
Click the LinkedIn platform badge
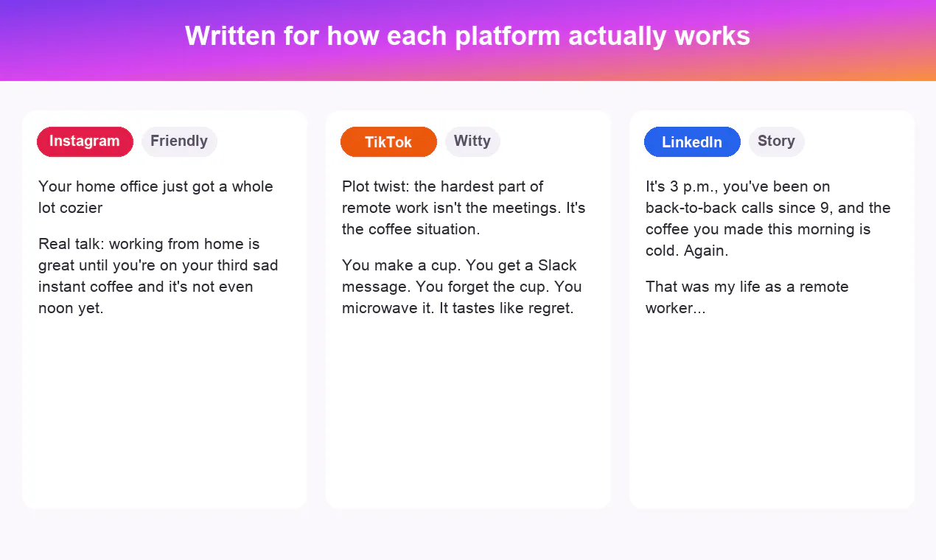coord(692,142)
